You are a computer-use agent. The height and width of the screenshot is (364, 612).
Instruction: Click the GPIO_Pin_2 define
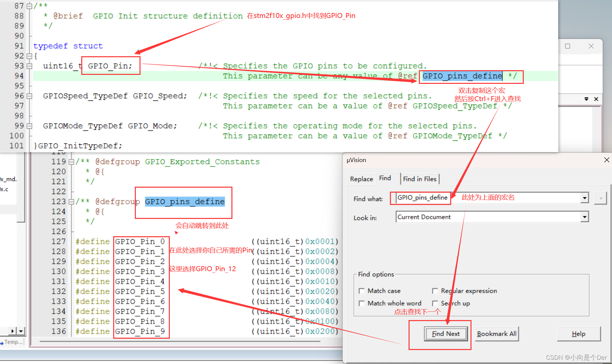[x=140, y=262]
